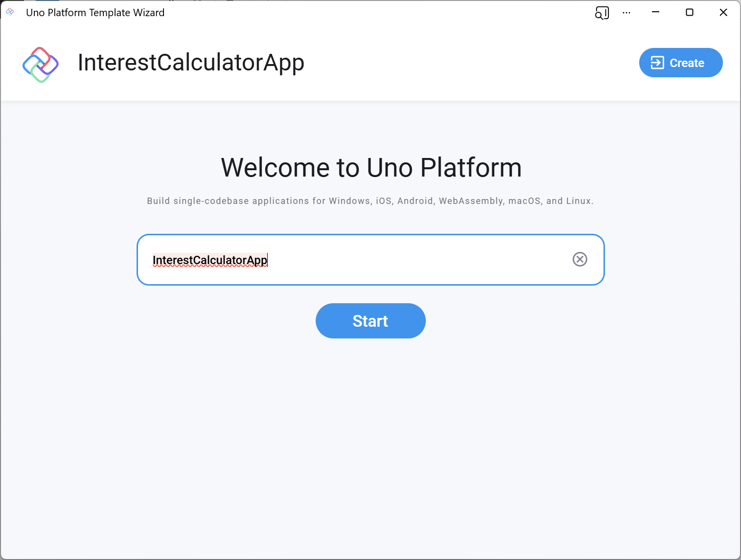Maximize the Template Wizard window

[689, 12]
